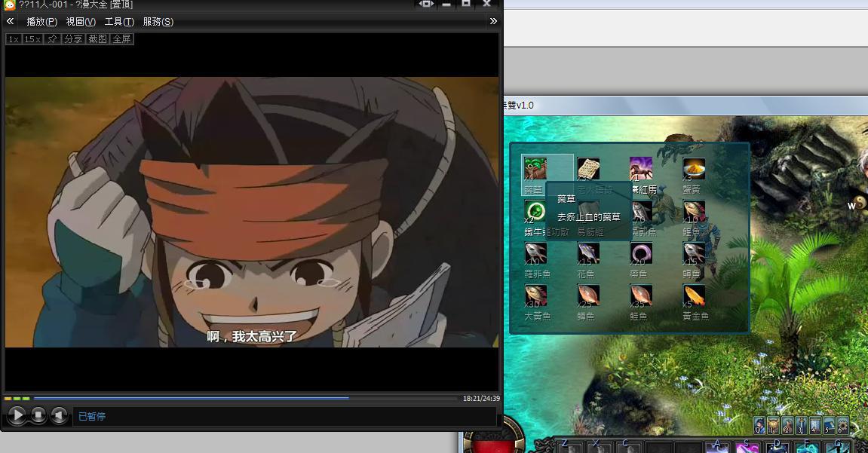Set video size to 1x
Viewport: 868px width, 453px height.
[14, 39]
